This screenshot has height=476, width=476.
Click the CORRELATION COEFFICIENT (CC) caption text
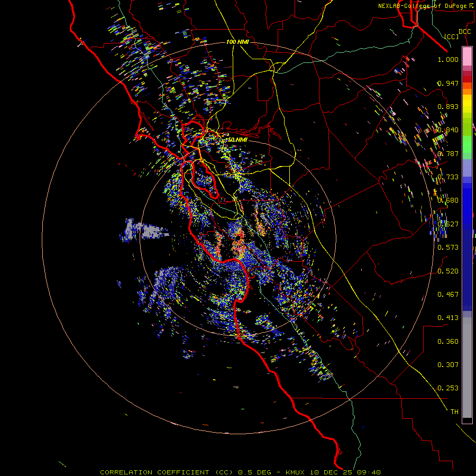point(167,472)
